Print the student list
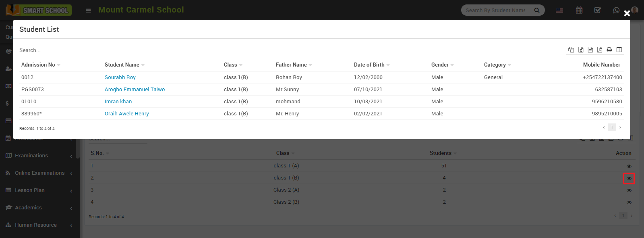The height and width of the screenshot is (238, 644). 609,50
